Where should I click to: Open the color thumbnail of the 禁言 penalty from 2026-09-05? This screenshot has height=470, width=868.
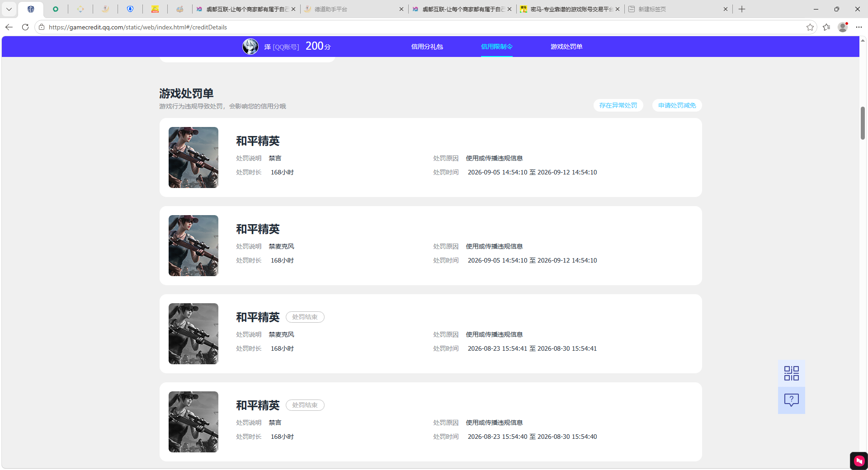pos(193,157)
